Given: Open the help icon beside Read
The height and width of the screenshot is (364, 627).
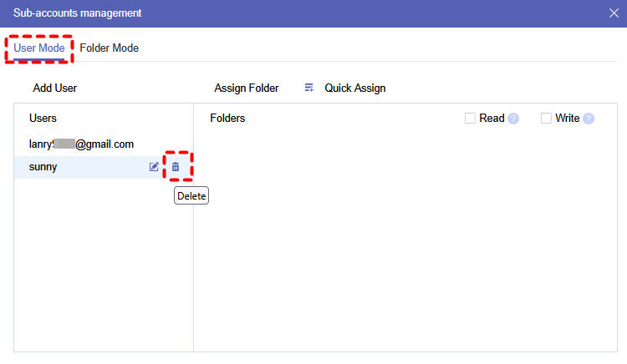Looking at the screenshot, I should (x=513, y=119).
